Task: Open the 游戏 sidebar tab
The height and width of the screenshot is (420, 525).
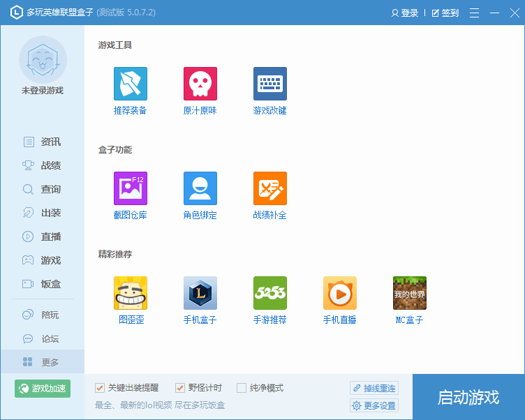Action: tap(42, 260)
